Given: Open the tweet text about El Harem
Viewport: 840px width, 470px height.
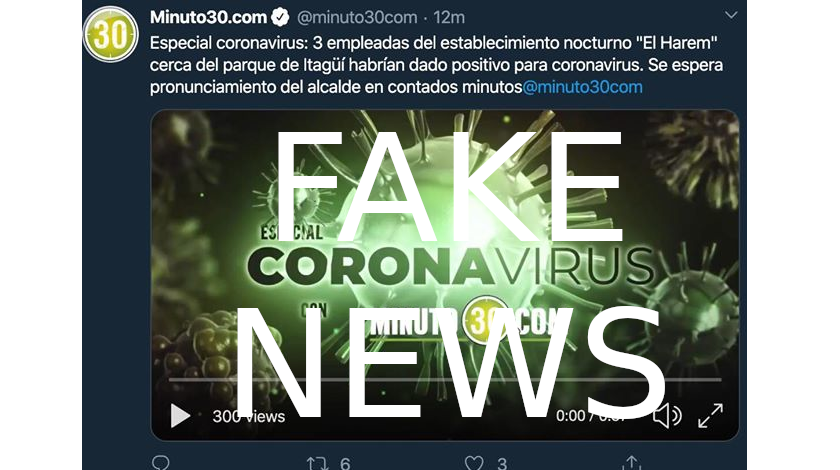Looking at the screenshot, I should [x=436, y=65].
